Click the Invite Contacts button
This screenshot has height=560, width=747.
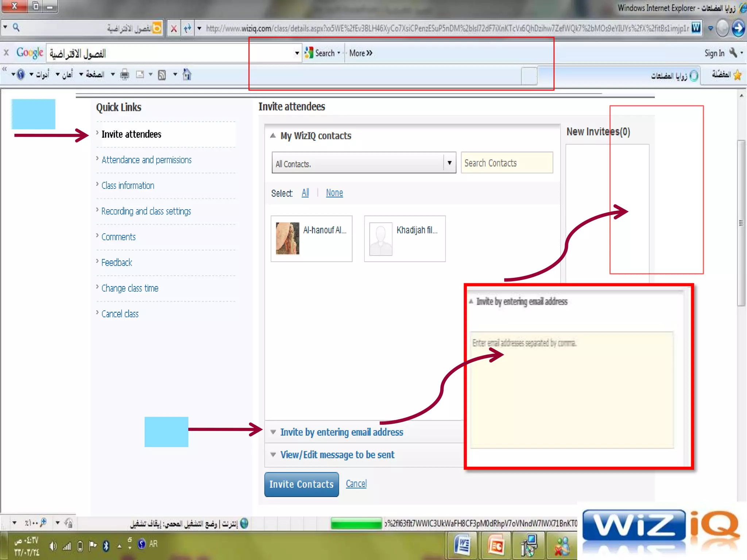[x=301, y=484]
